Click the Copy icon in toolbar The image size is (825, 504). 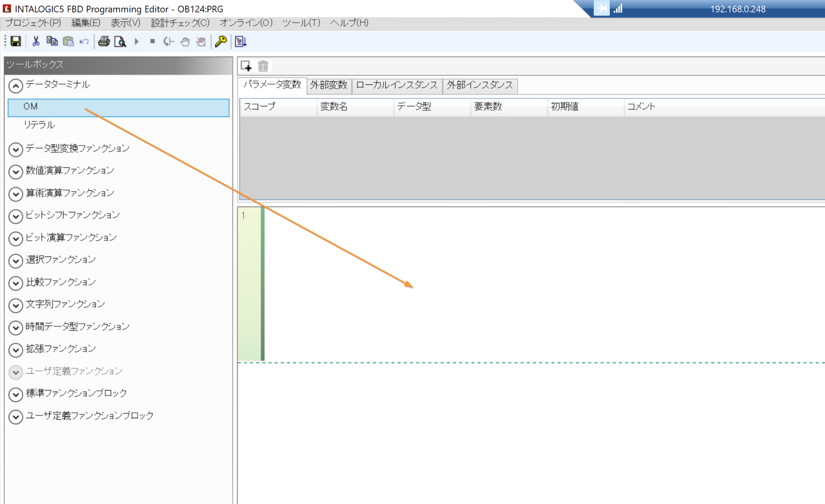point(52,41)
